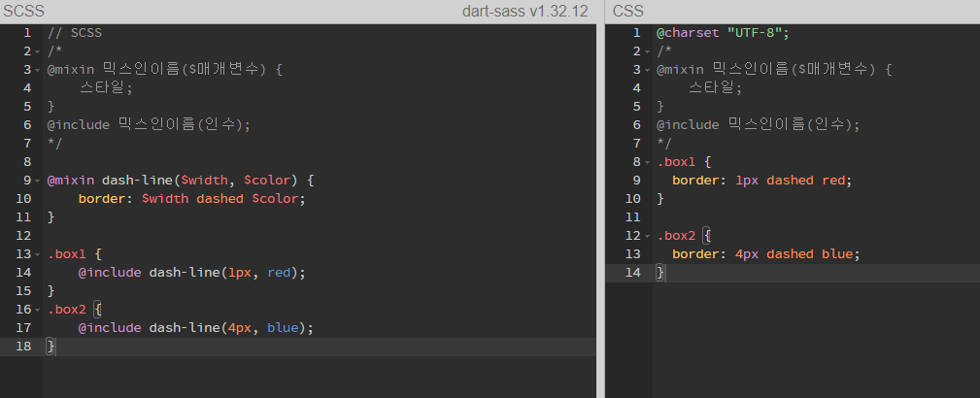
Task: Click the '.box2 {' selector in CSS pane
Action: tap(684, 236)
